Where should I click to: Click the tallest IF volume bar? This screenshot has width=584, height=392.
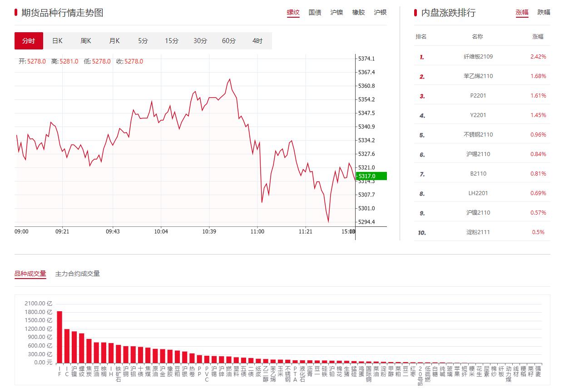pos(59,337)
